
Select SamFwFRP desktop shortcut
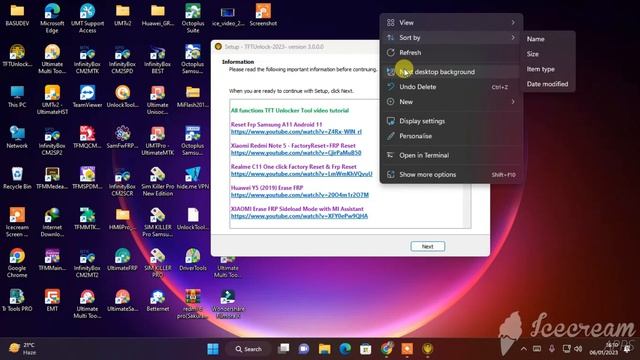[122, 137]
